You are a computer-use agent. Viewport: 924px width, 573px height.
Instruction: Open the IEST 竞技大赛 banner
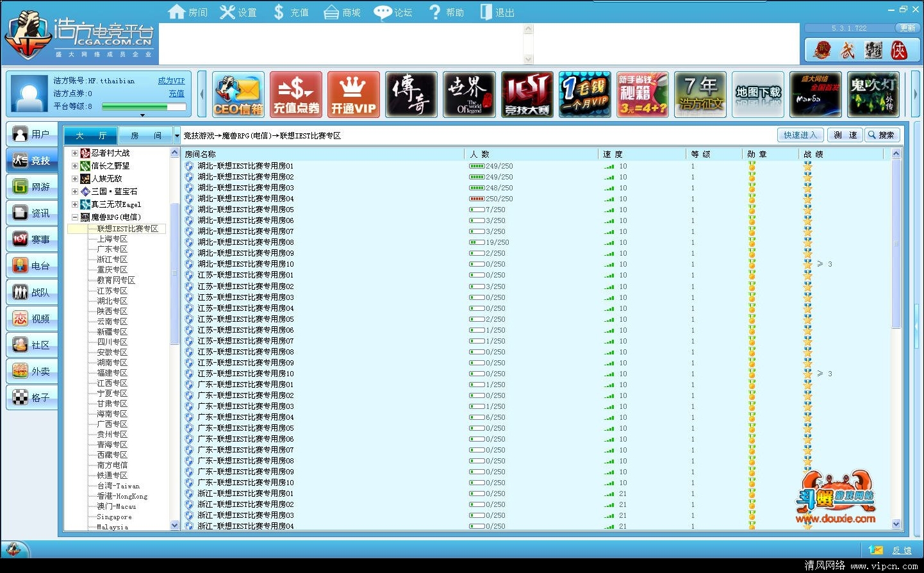pos(527,95)
